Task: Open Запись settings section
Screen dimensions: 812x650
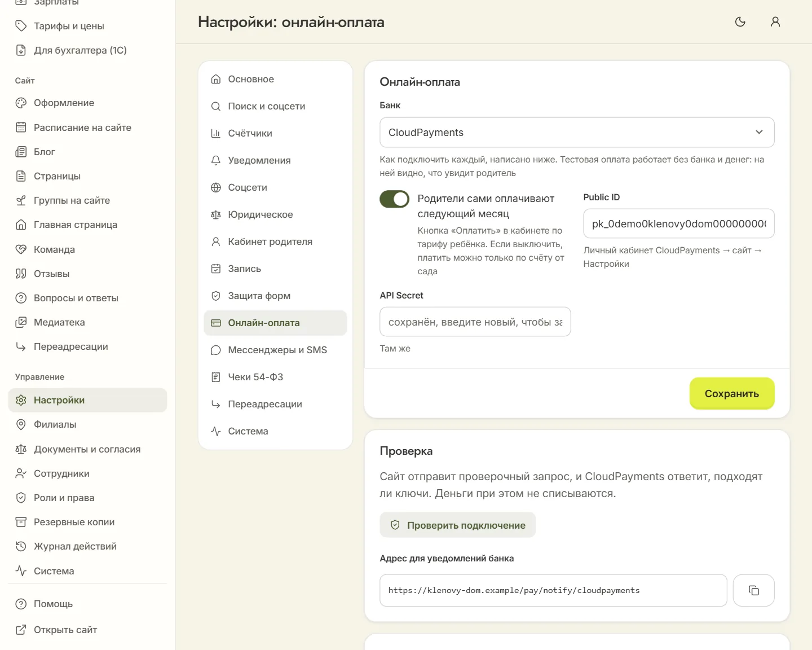Action: 275,269
